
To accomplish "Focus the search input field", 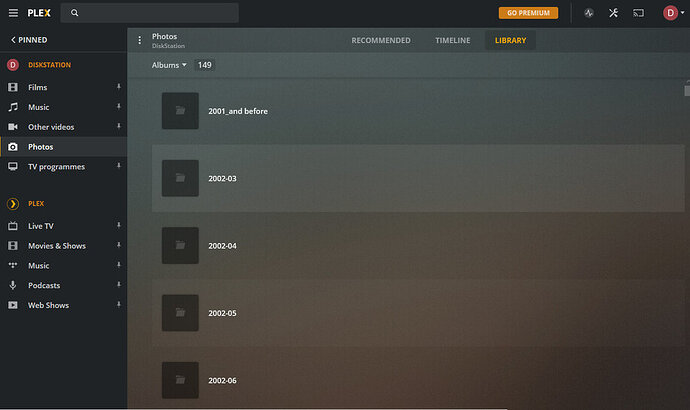I will (150, 13).
